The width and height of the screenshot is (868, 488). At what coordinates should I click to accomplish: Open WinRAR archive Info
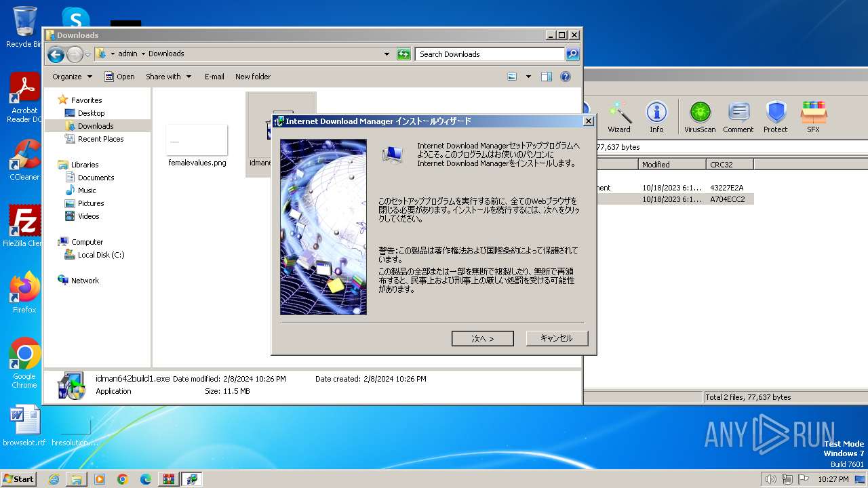(x=656, y=117)
